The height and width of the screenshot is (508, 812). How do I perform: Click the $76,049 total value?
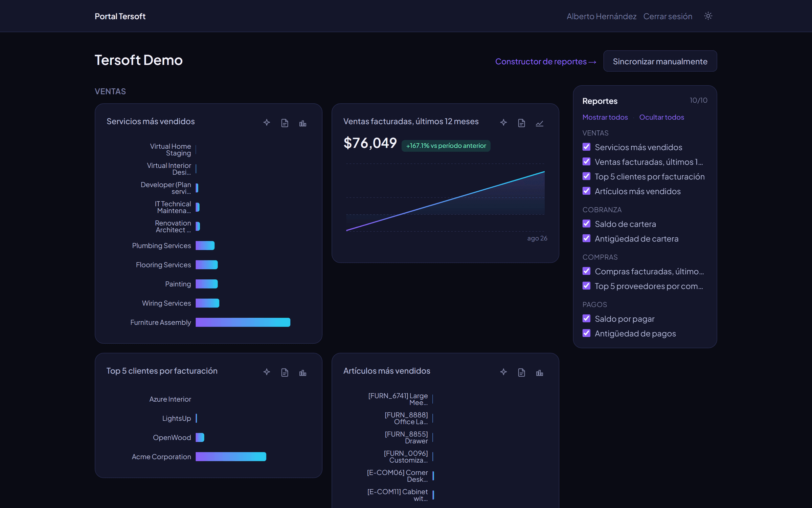point(370,143)
